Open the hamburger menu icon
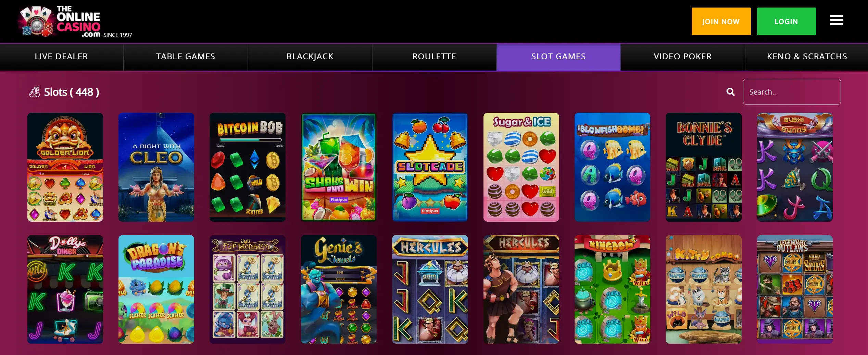The height and width of the screenshot is (355, 868). pos(836,20)
